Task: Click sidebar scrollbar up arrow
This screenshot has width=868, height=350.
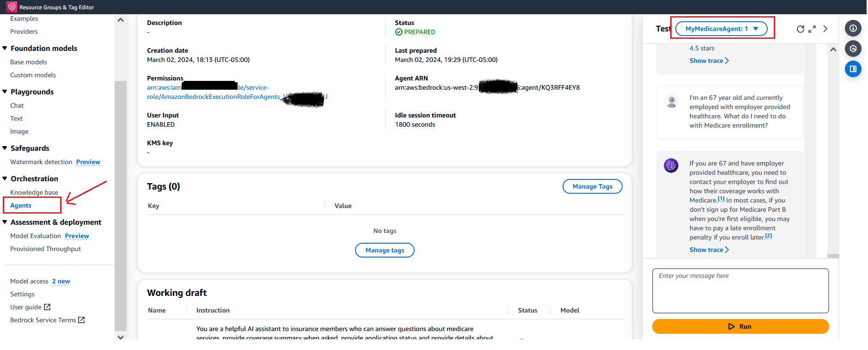Action: (121, 20)
